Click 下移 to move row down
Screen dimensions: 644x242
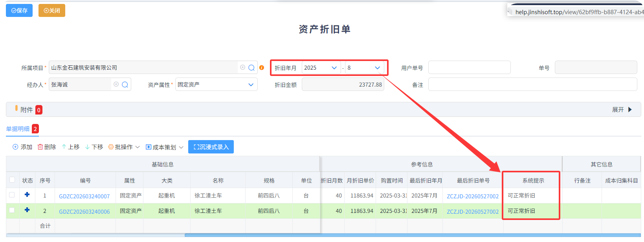pyautogui.click(x=94, y=147)
